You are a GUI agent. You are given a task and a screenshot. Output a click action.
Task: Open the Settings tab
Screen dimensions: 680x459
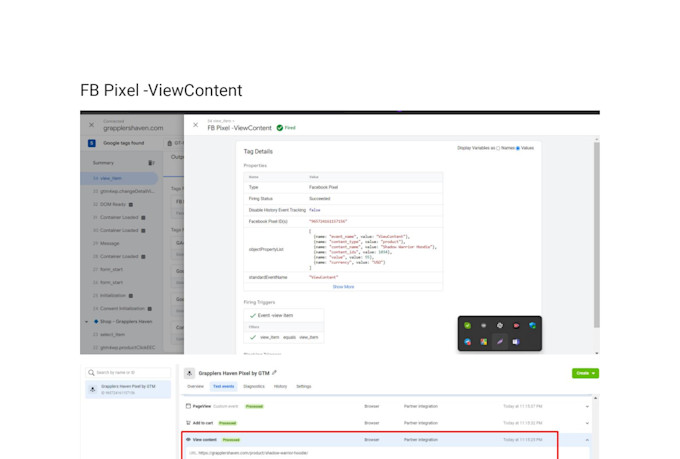[x=304, y=386]
